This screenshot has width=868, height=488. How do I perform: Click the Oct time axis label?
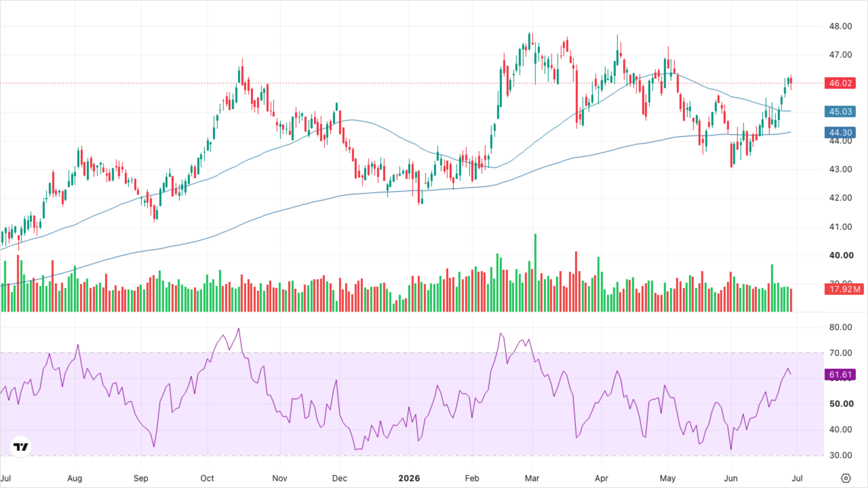[207, 478]
